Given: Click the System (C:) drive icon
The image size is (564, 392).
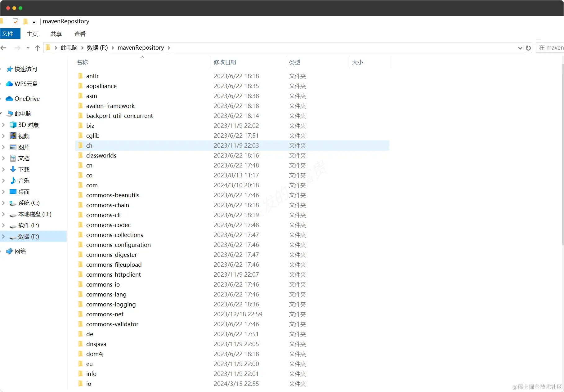Looking at the screenshot, I should pos(13,203).
